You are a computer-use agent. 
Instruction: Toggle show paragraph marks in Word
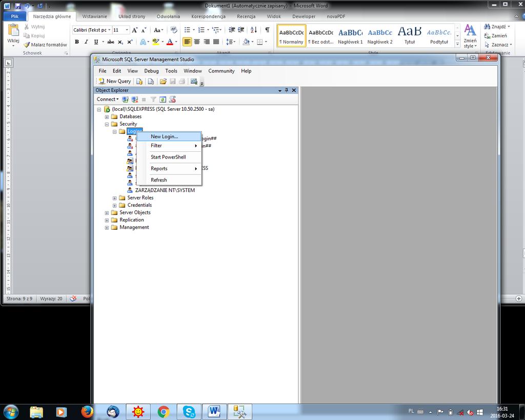267,30
